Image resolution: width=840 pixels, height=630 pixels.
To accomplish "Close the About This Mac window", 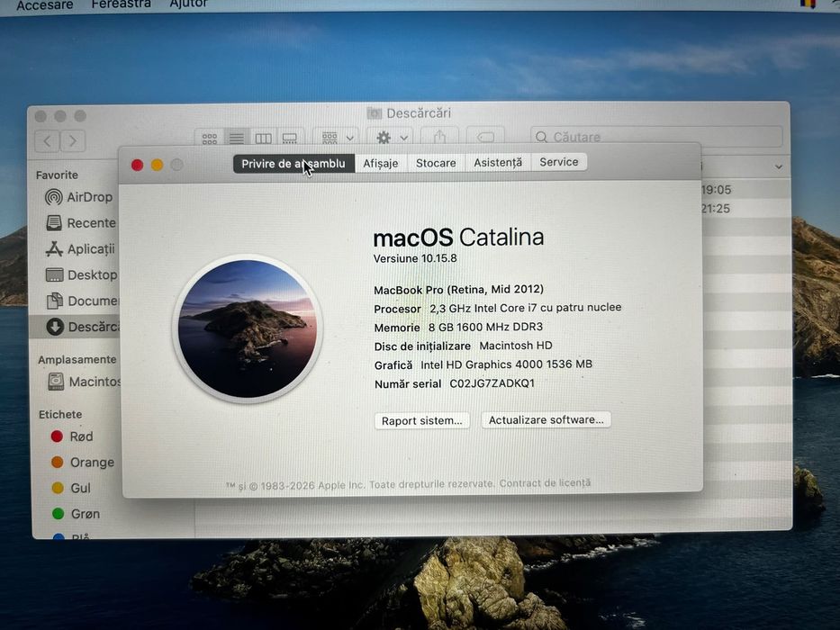I will [x=137, y=165].
